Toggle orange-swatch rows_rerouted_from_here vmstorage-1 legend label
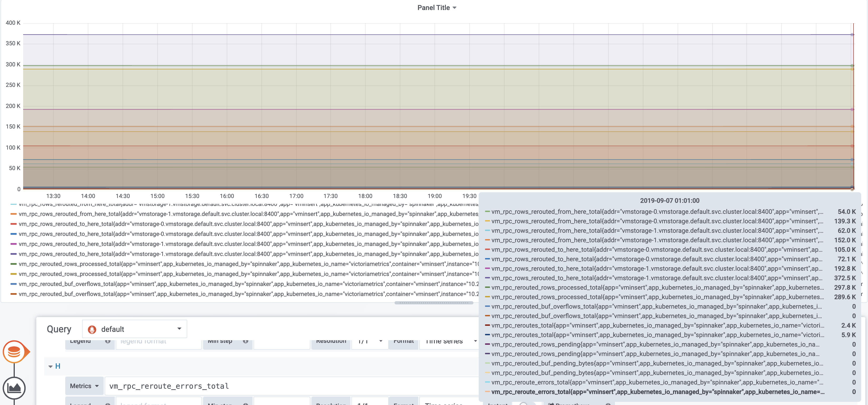Viewport: 868px width, 405px height. [249, 214]
